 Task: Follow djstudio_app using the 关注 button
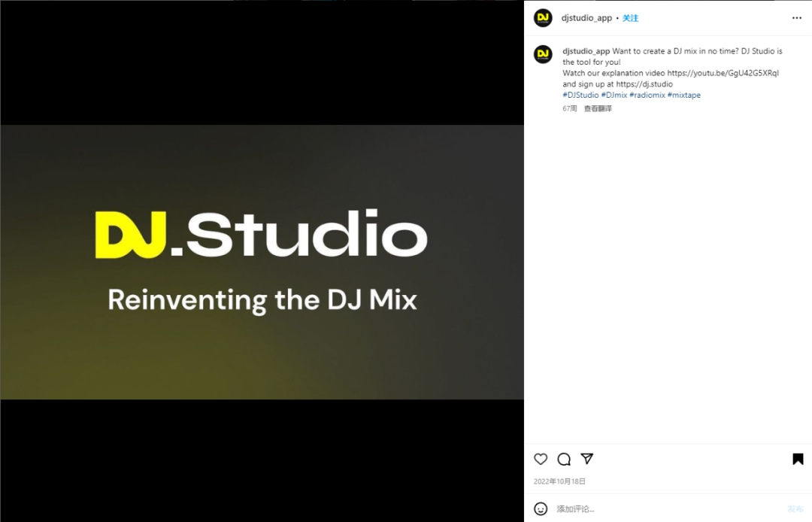[x=630, y=18]
